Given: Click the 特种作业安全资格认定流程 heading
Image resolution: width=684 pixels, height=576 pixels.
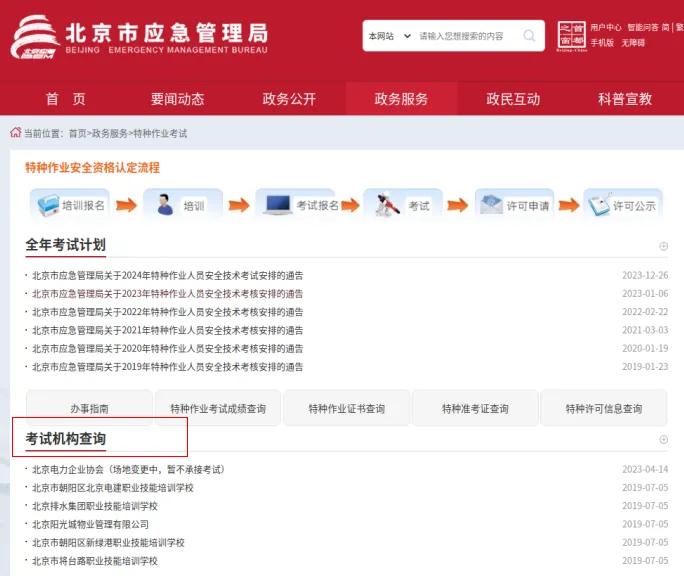Looking at the screenshot, I should [92, 168].
